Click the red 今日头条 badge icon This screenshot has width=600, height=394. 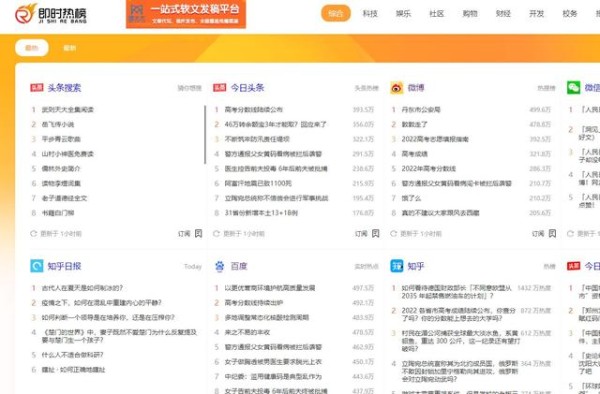220,88
